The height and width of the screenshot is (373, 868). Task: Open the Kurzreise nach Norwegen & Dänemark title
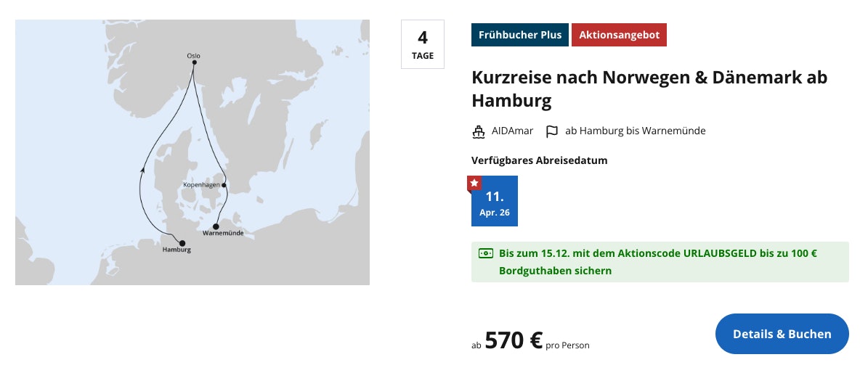click(649, 89)
